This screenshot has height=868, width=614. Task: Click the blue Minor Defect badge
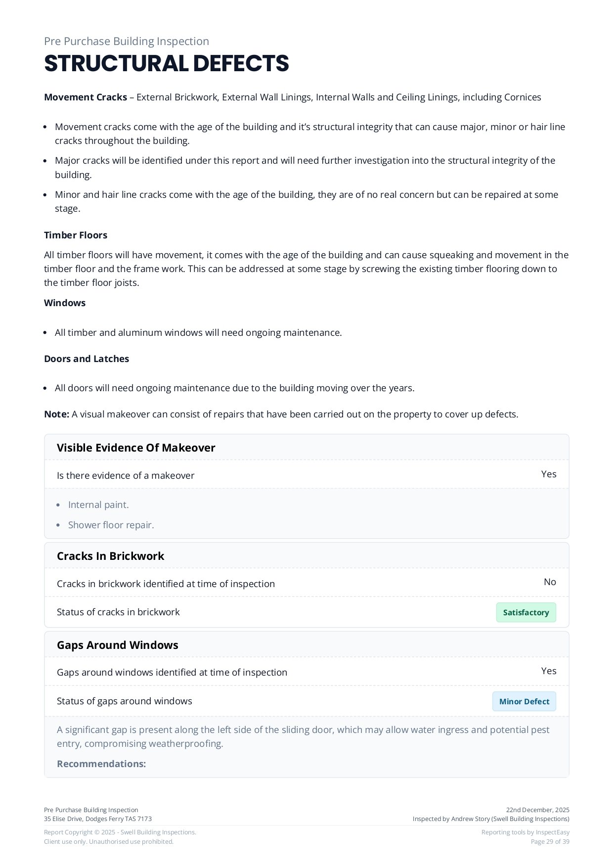coord(524,701)
